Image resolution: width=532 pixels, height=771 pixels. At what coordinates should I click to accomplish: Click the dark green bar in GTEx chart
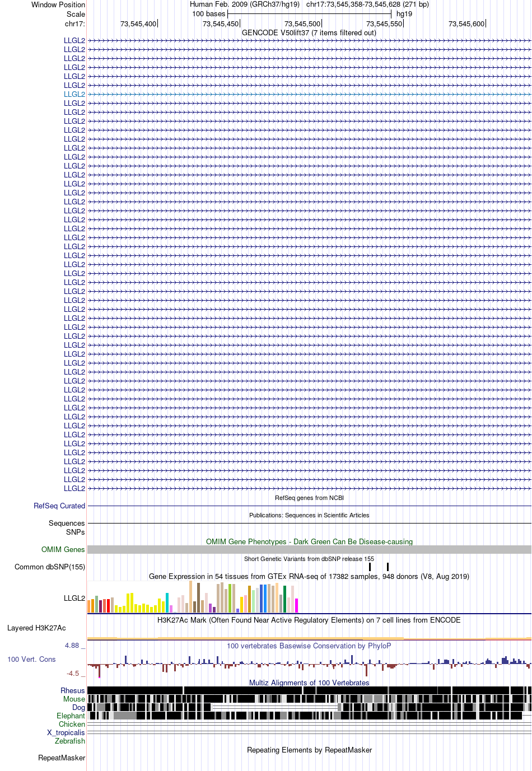[x=284, y=599]
